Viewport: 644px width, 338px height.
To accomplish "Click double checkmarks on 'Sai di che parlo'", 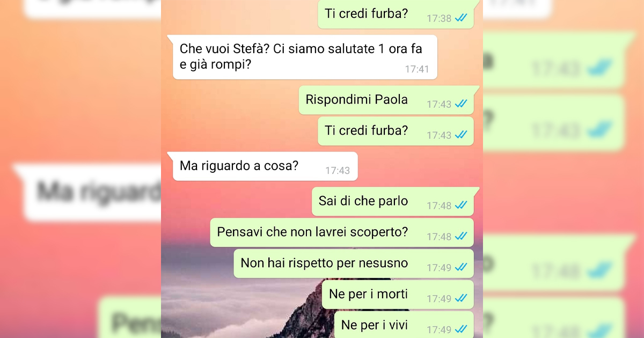I will [x=461, y=205].
